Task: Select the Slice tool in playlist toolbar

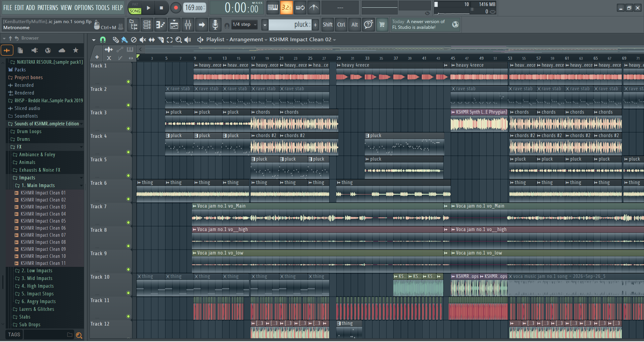Action: point(161,40)
